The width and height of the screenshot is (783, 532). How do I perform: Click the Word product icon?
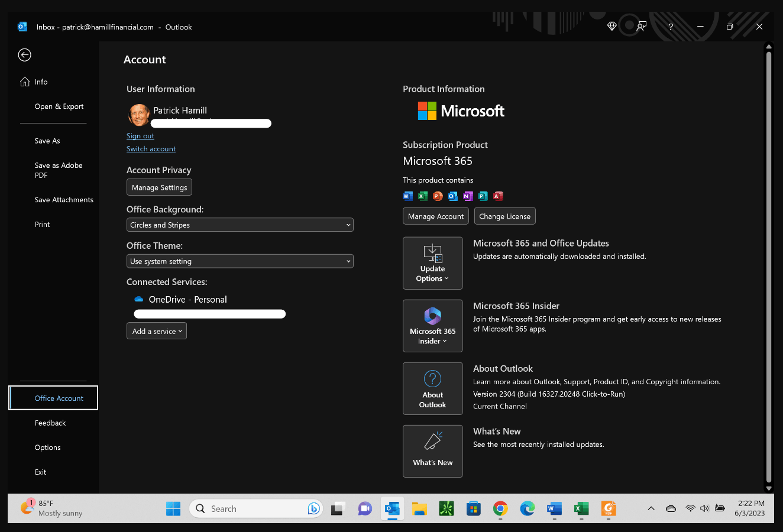pos(407,196)
